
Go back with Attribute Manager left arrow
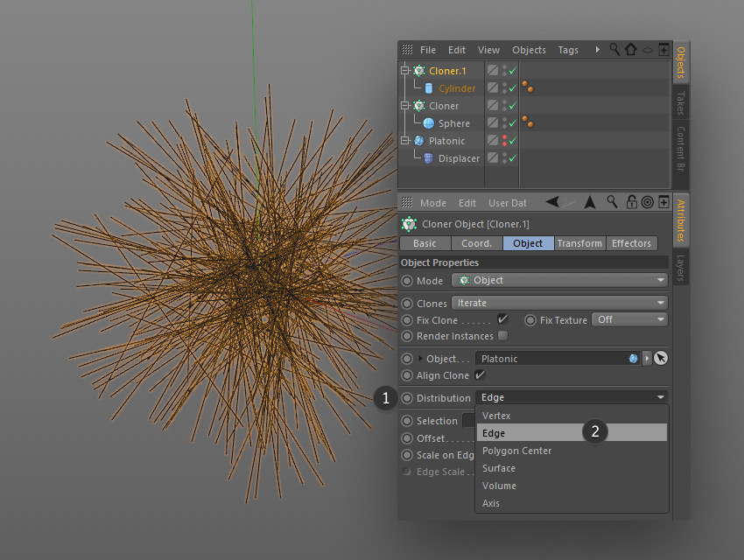tap(551, 202)
